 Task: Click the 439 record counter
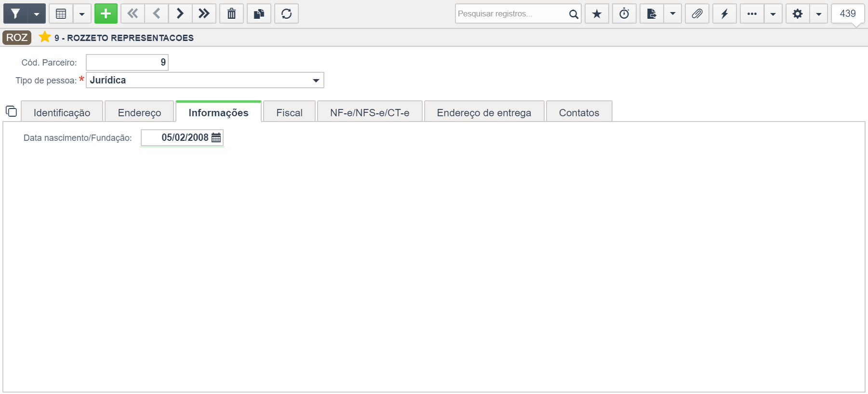pyautogui.click(x=848, y=14)
